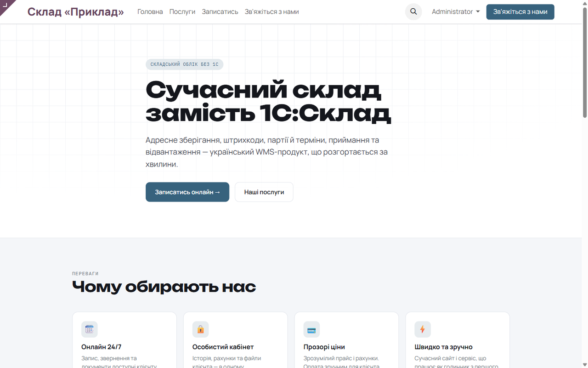Click the vertical page scrollbar thumb
588x368 pixels.
point(585,62)
